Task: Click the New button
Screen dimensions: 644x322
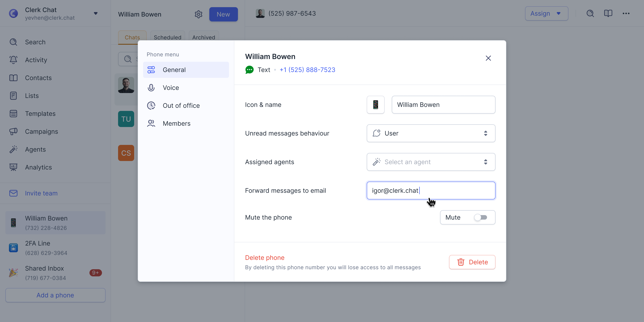Action: click(x=224, y=14)
